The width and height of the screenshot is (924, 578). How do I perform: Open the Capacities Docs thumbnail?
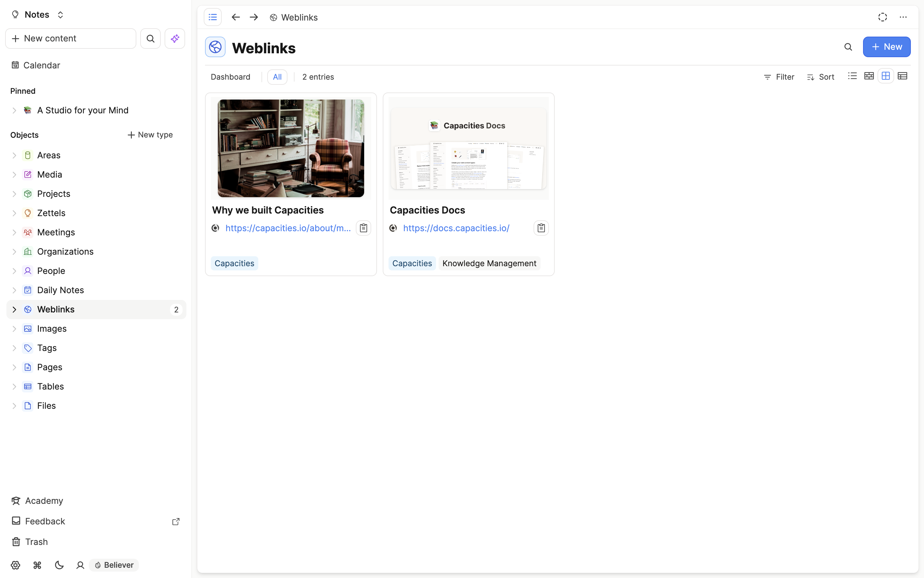coord(468,148)
